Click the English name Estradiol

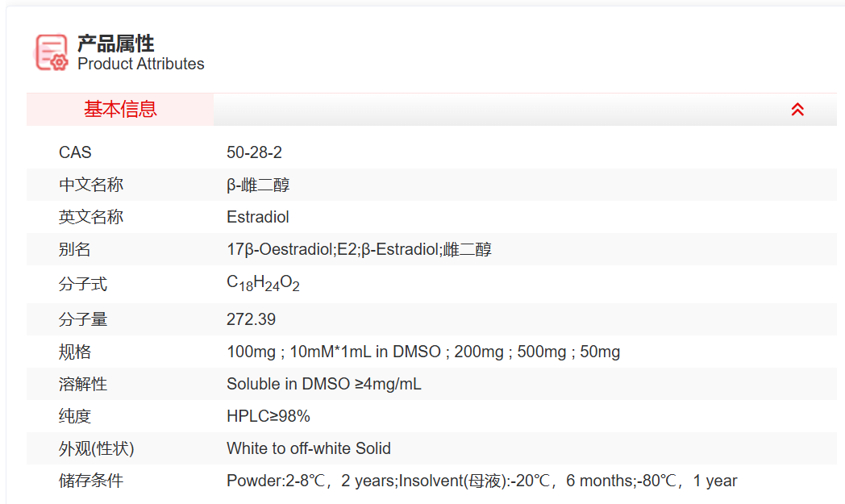point(258,217)
